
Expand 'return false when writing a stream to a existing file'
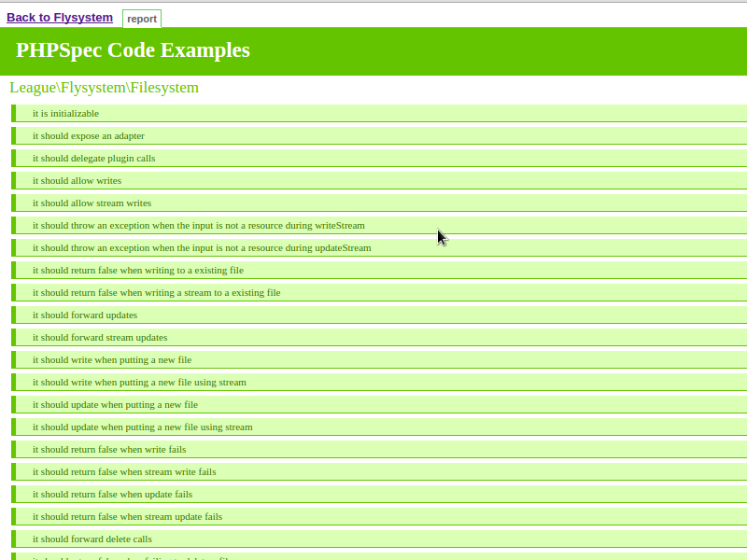click(379, 292)
